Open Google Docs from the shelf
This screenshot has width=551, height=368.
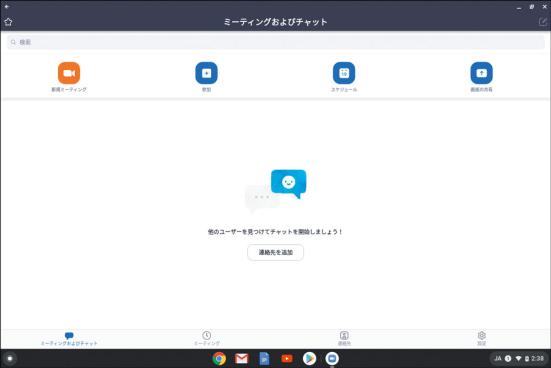pos(264,359)
